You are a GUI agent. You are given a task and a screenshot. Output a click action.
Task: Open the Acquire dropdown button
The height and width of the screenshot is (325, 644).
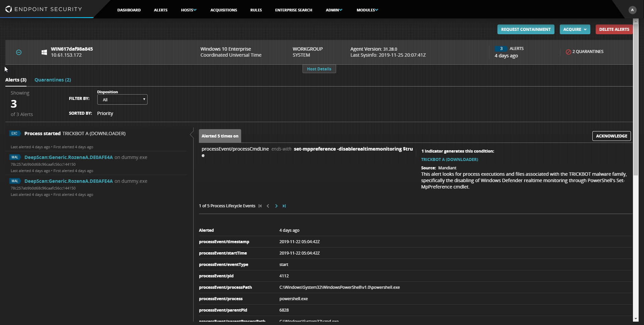[x=575, y=30]
